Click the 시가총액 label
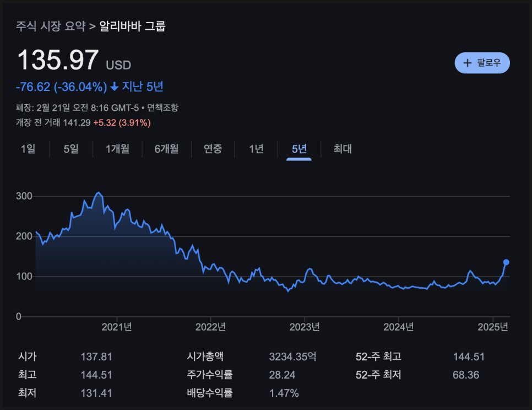Viewport: 532px width, 410px height. 205,357
